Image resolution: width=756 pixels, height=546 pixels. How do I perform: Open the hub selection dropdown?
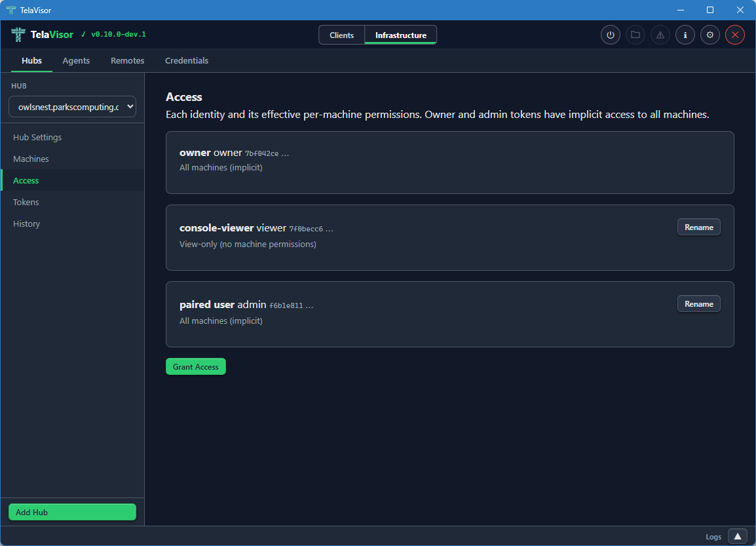point(72,107)
